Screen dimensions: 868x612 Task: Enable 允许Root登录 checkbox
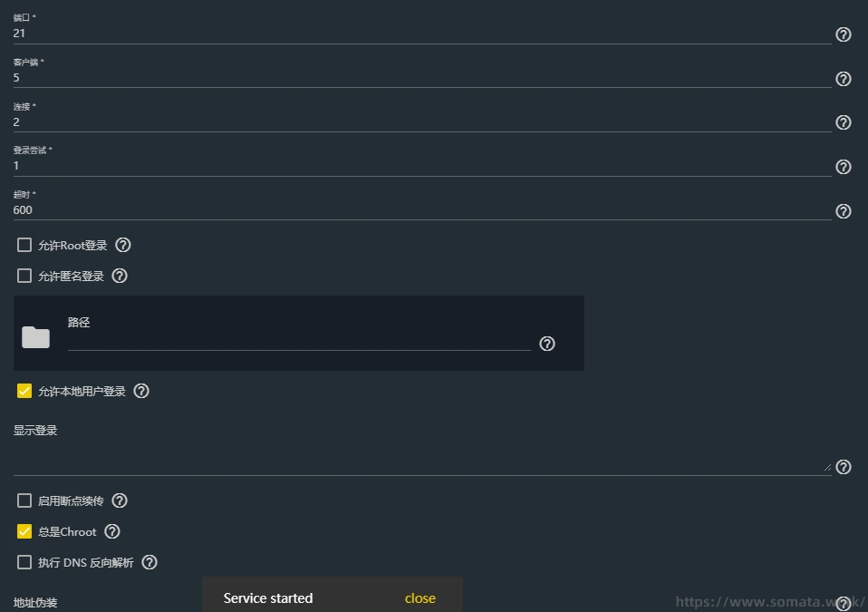pyautogui.click(x=24, y=245)
